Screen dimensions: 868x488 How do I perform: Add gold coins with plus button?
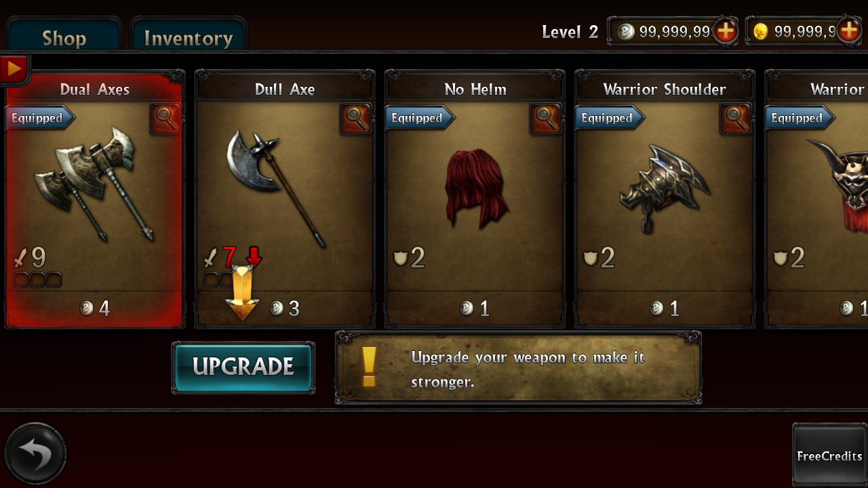click(x=848, y=31)
